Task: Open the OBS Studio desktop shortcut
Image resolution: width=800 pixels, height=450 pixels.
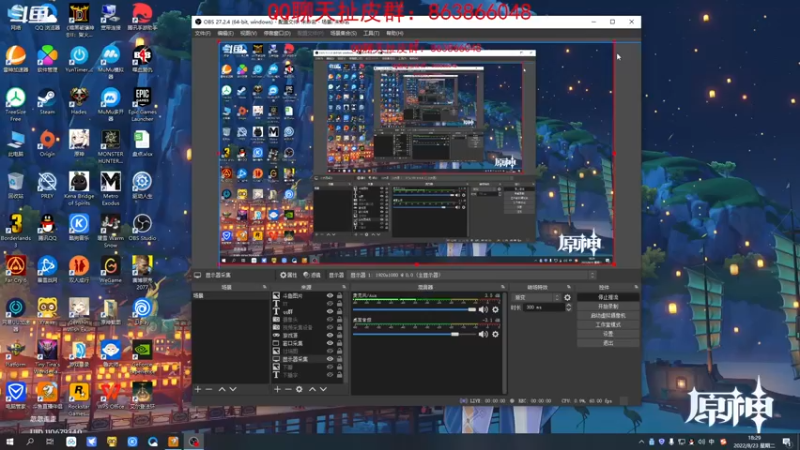Action: click(142, 228)
